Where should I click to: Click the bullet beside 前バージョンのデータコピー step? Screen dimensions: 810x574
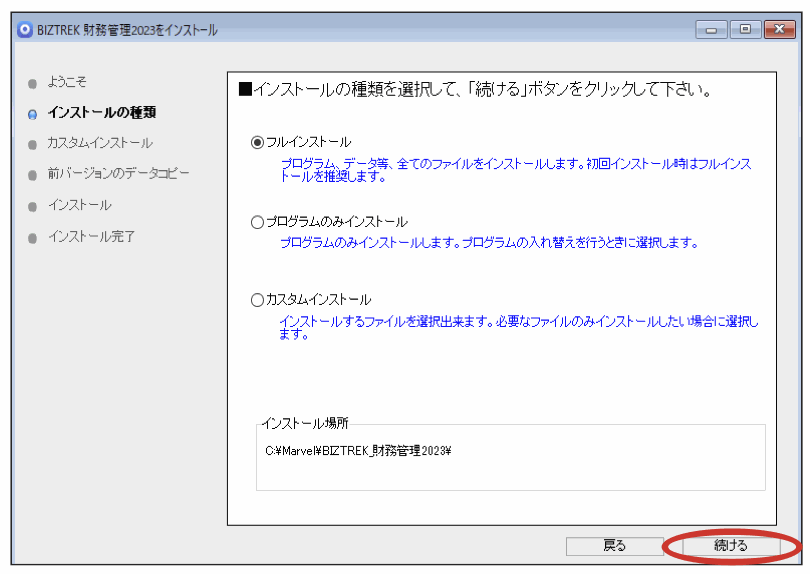click(x=33, y=175)
